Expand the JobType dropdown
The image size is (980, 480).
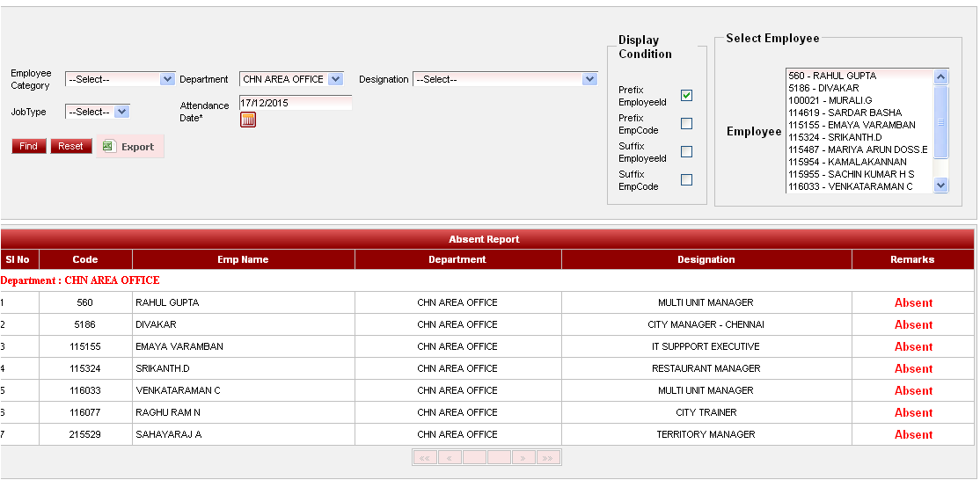(x=98, y=112)
